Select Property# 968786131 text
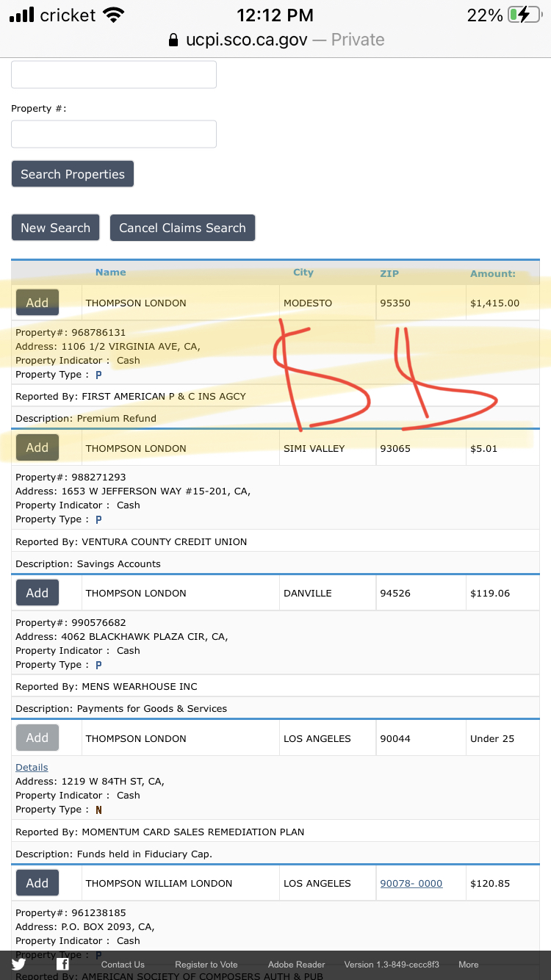 point(71,332)
